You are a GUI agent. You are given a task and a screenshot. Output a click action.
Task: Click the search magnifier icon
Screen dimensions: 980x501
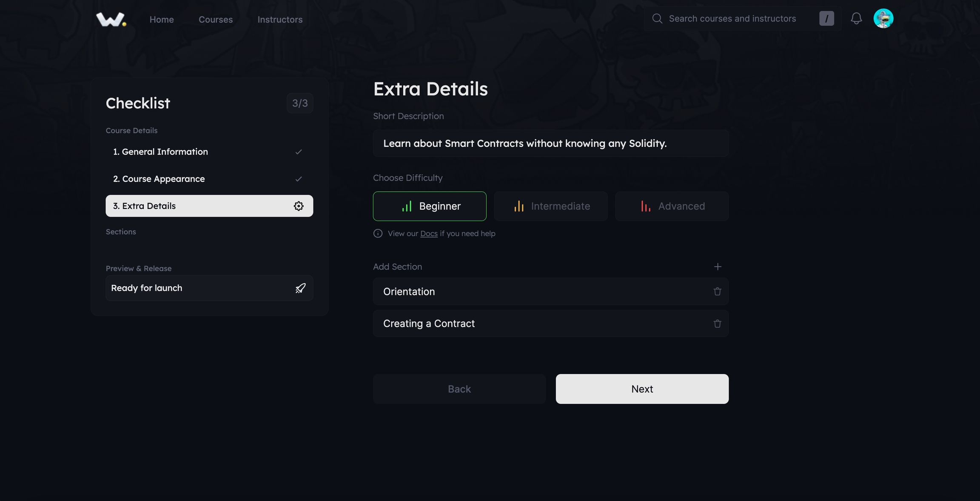(657, 19)
